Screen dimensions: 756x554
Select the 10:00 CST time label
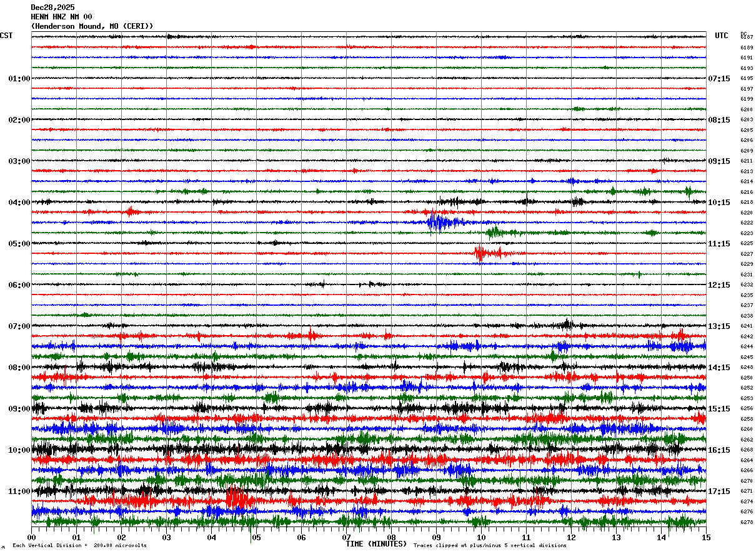coord(19,450)
